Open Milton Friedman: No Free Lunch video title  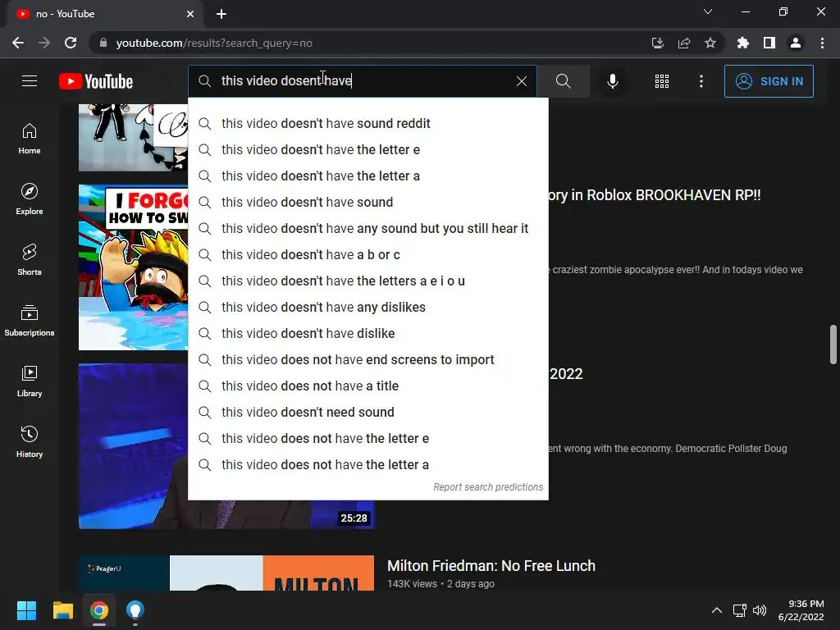click(x=491, y=566)
